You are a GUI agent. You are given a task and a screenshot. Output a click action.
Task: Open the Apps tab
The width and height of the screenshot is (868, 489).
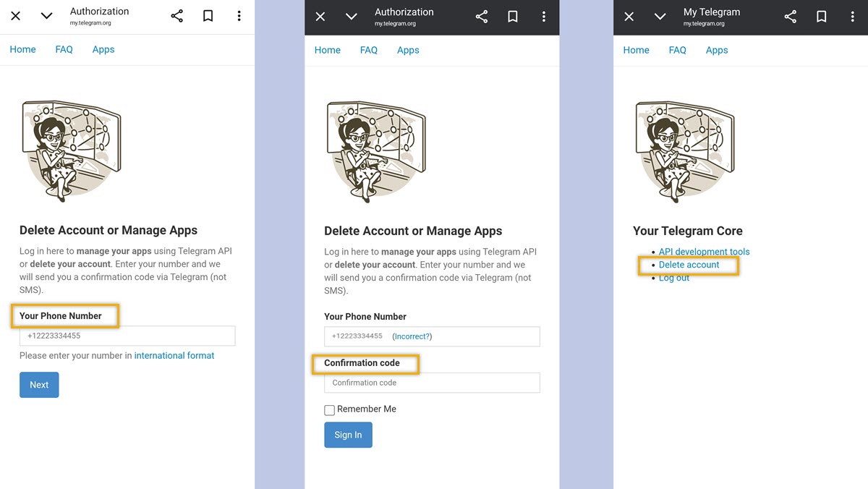click(103, 49)
